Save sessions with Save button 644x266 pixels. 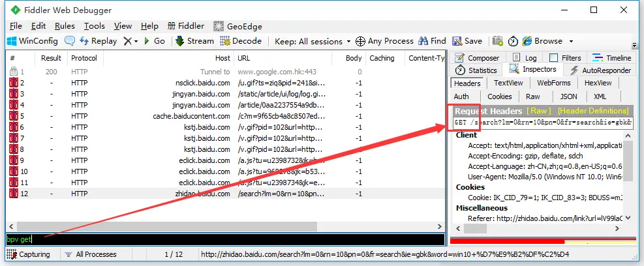click(467, 41)
